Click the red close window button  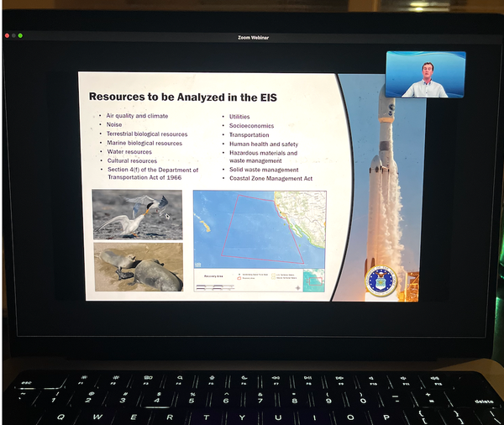7,36
